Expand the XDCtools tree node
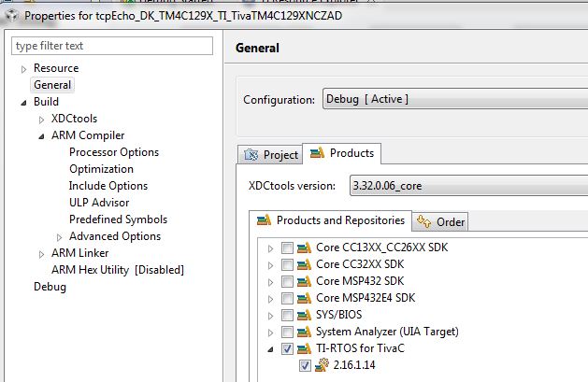The width and height of the screenshot is (588, 382). (42, 120)
